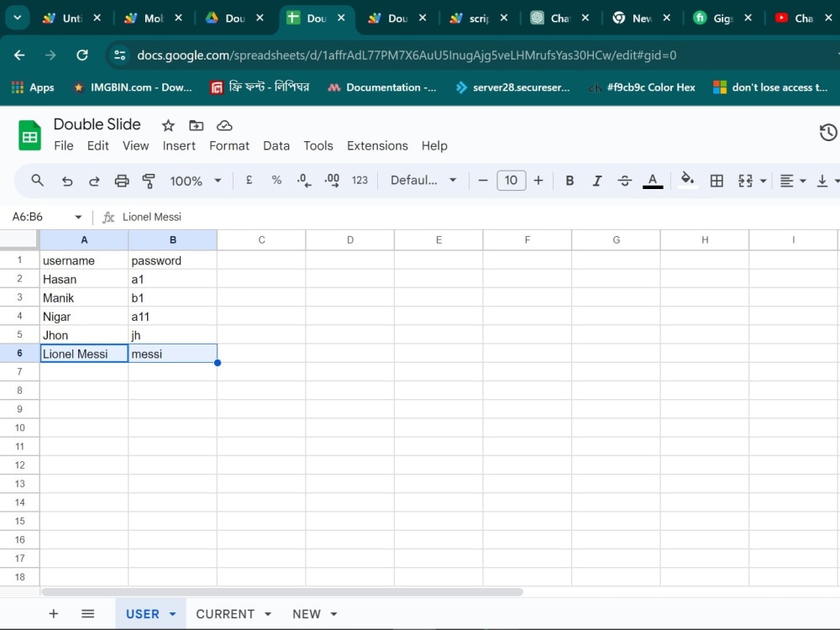Viewport: 840px width, 630px height.
Task: Toggle bold formatting
Action: coord(570,181)
